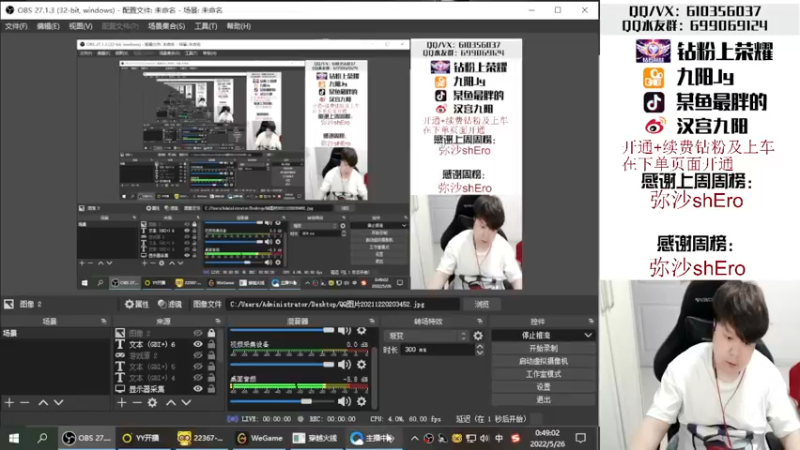Click the 浏览 button beside the image path
The height and width of the screenshot is (450, 800).
coord(482,304)
